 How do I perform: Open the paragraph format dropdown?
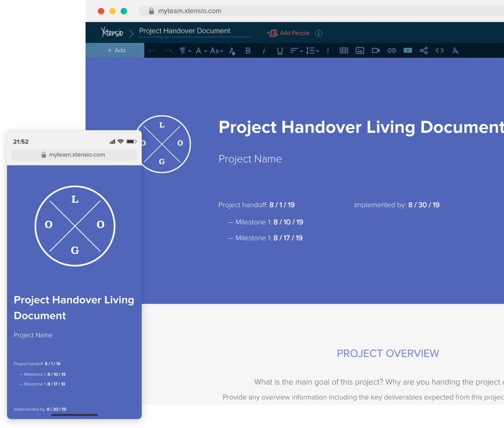click(185, 51)
